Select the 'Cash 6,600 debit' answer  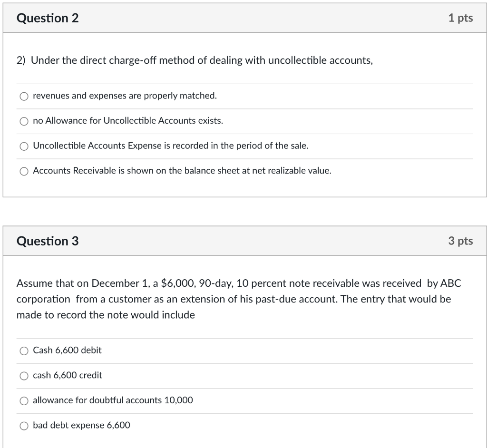(24, 351)
